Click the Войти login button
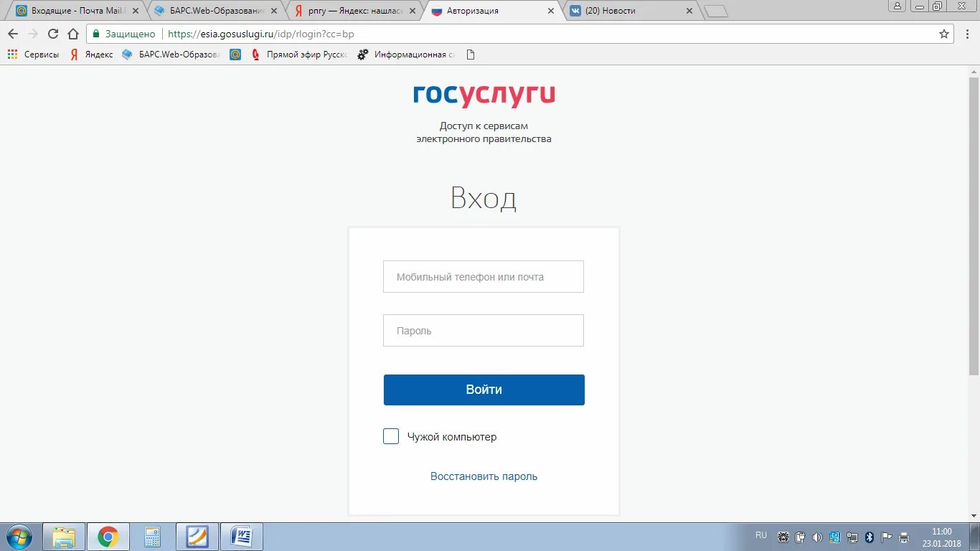The width and height of the screenshot is (980, 551). pyautogui.click(x=484, y=390)
